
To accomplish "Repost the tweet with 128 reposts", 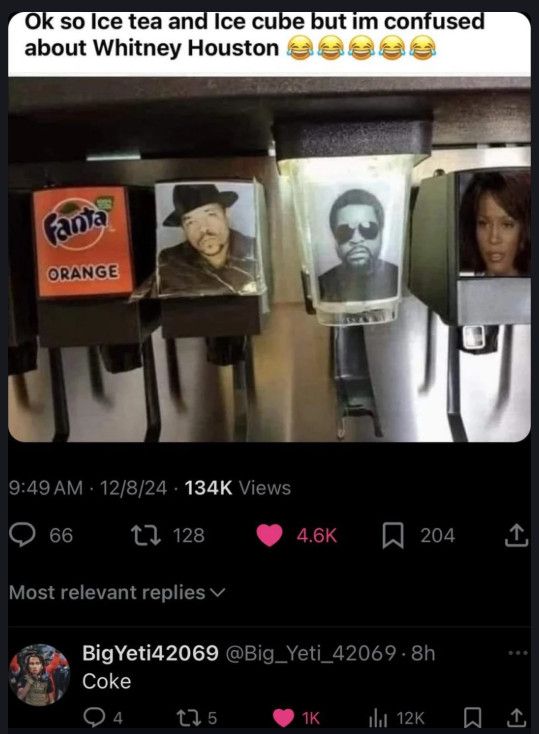I will [x=146, y=535].
